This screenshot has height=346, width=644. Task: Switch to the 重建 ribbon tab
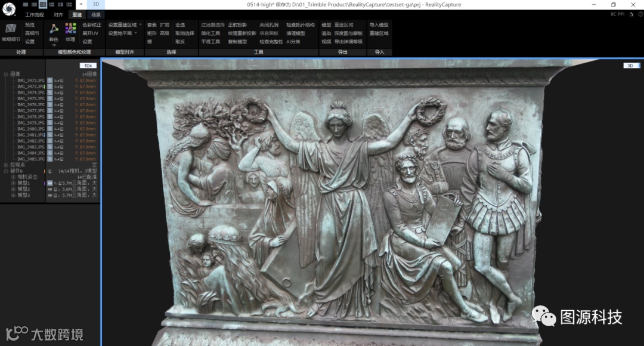77,15
